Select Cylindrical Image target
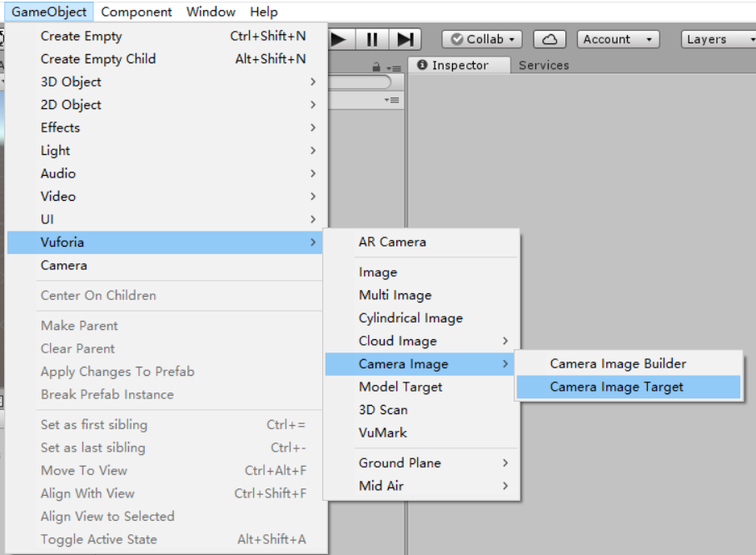 pyautogui.click(x=421, y=318)
